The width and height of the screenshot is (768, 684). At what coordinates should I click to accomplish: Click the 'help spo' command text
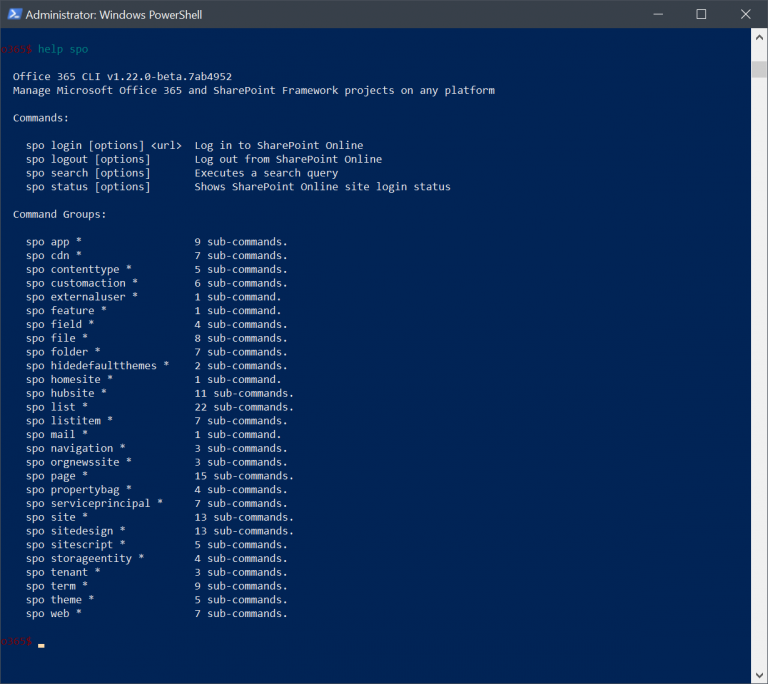[63, 49]
